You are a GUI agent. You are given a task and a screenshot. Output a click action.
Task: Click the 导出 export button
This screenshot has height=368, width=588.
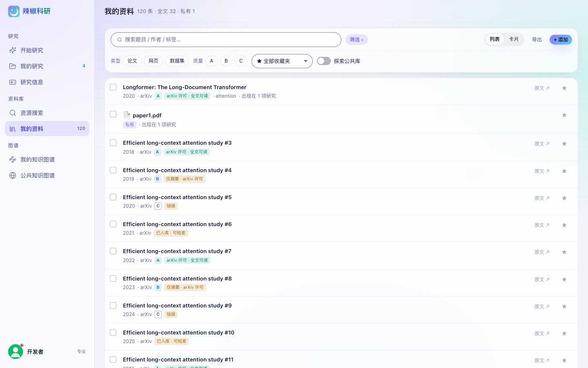[537, 40]
